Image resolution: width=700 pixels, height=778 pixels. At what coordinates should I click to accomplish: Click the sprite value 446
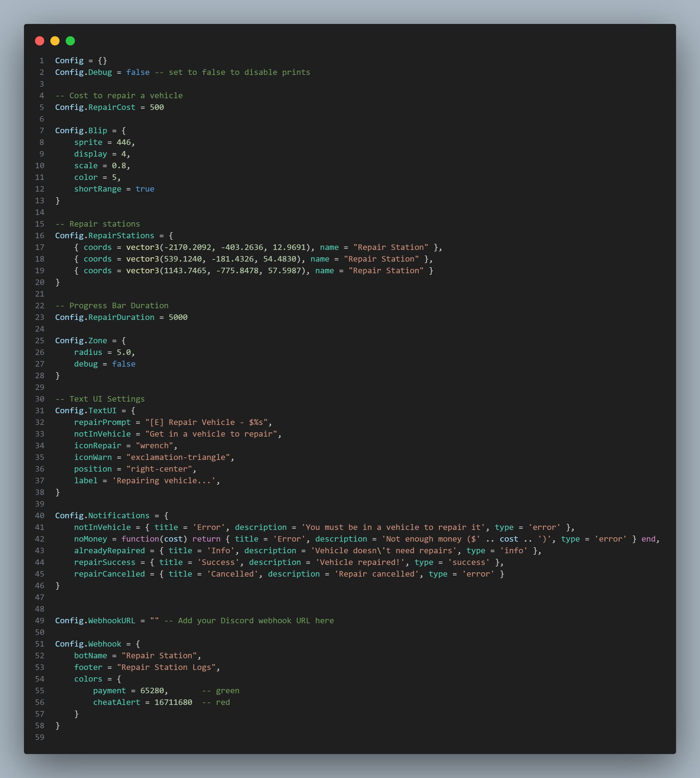click(x=124, y=142)
